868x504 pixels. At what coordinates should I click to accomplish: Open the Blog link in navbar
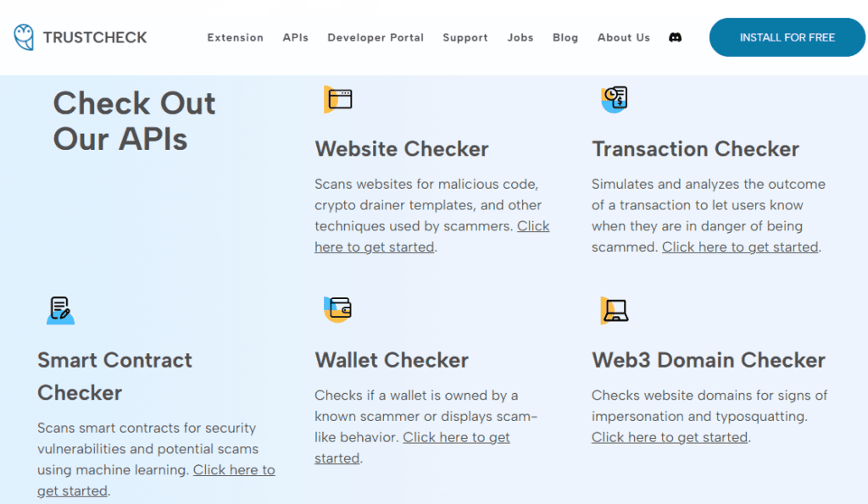click(x=565, y=37)
